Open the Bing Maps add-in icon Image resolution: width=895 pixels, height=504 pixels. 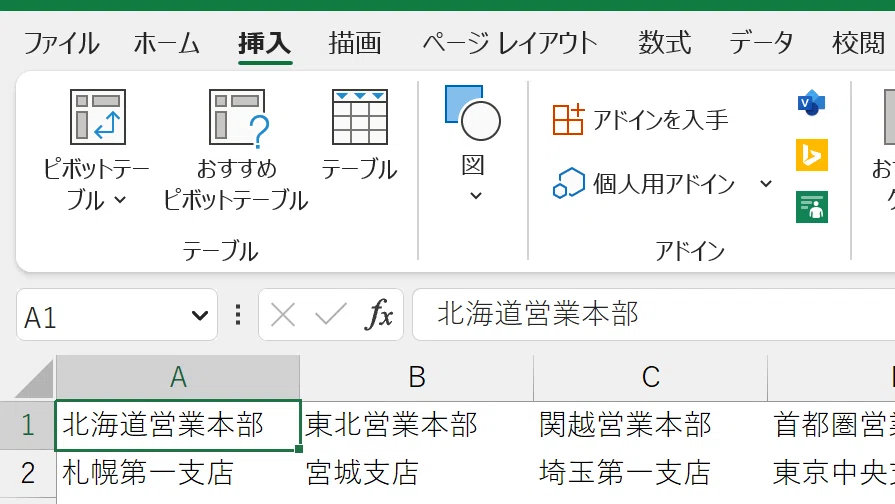point(812,155)
